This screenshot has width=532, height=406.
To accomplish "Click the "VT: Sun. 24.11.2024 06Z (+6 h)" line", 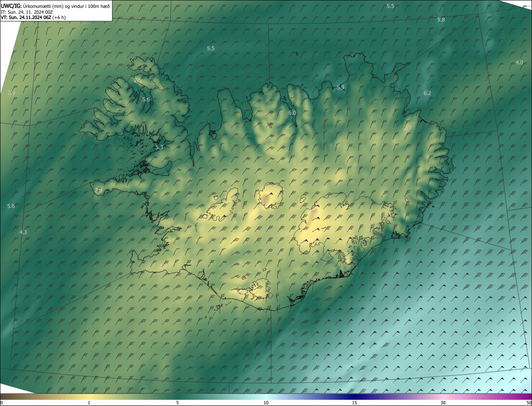I will 33,17.
